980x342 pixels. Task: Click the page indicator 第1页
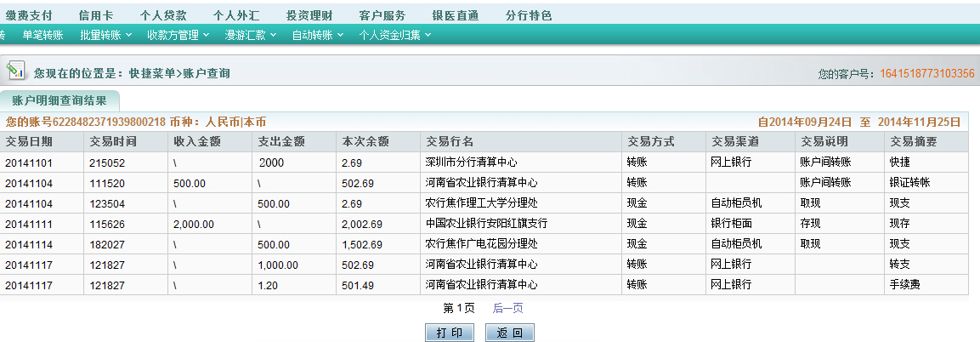(459, 308)
